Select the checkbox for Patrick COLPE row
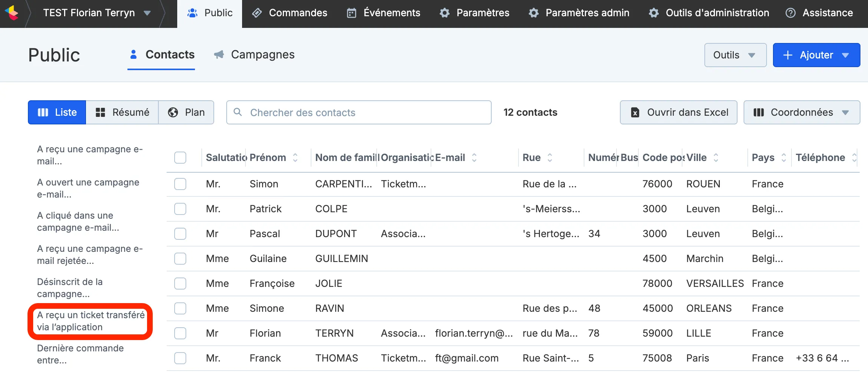This screenshot has width=868, height=377. pos(180,209)
